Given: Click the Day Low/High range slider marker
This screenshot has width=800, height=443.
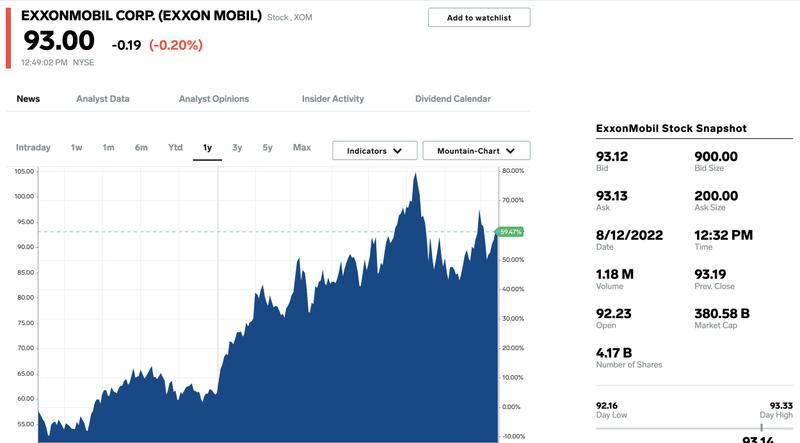Looking at the screenshot, I should point(761,428).
